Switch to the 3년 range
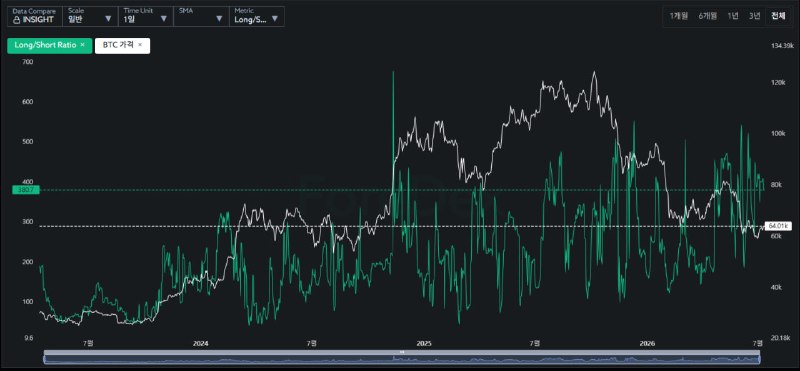This screenshot has width=800, height=371. (755, 16)
